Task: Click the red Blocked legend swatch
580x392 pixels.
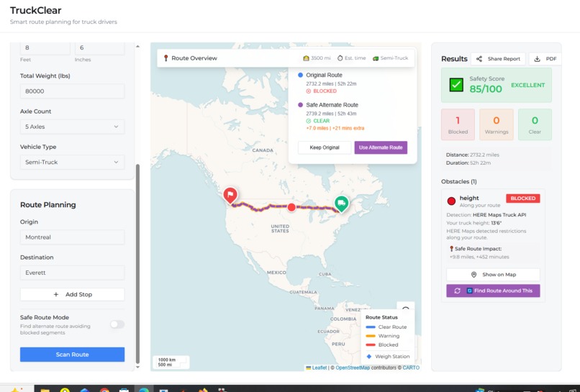Action: pyautogui.click(x=371, y=345)
